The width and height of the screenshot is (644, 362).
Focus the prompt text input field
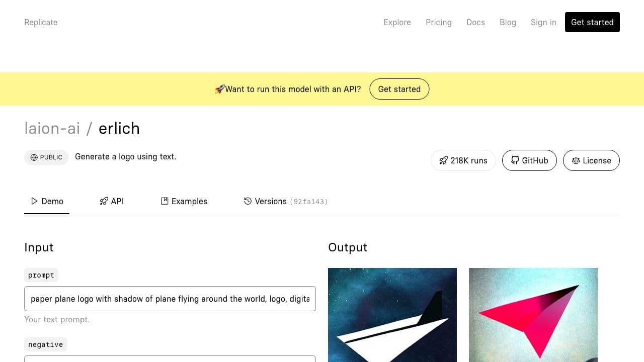(170, 299)
